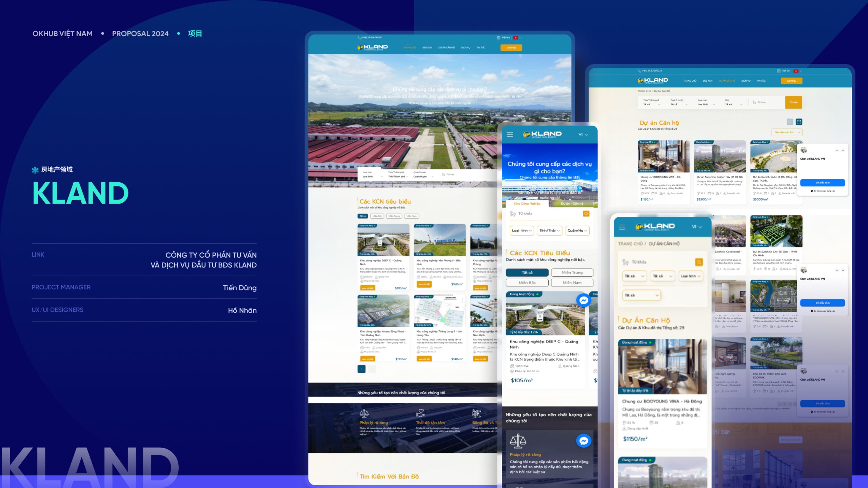Viewport: 868px width, 488px height.
Task: Click the Vietnam flag on the desktop homepage top bar
Action: coord(516,38)
